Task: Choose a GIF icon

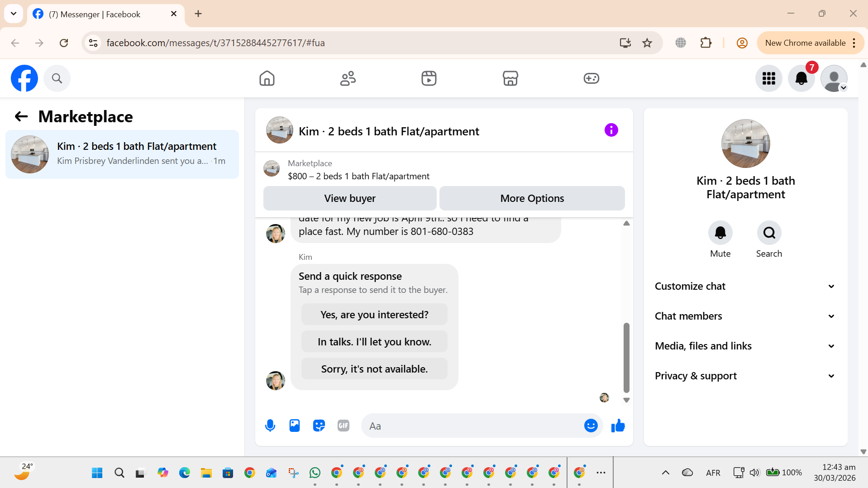Action: [x=343, y=426]
